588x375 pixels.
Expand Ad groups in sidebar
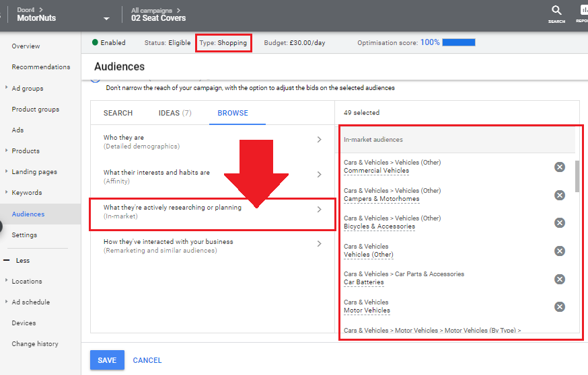pos(6,87)
